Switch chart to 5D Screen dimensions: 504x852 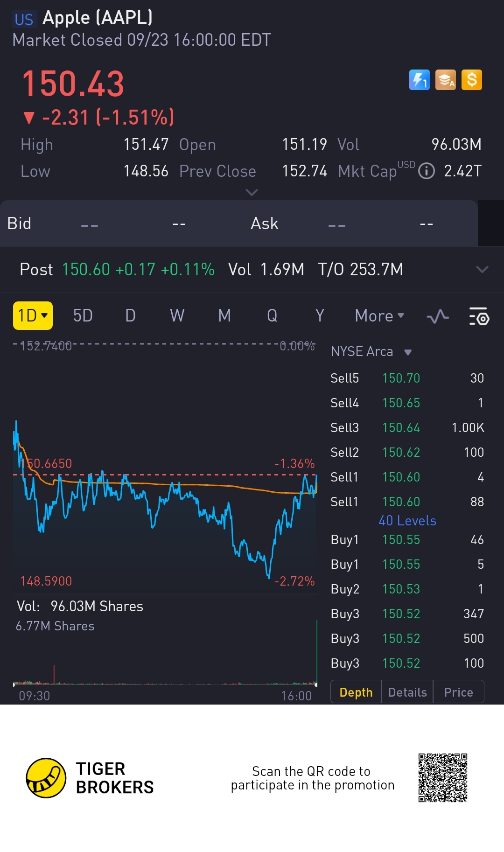coord(83,316)
